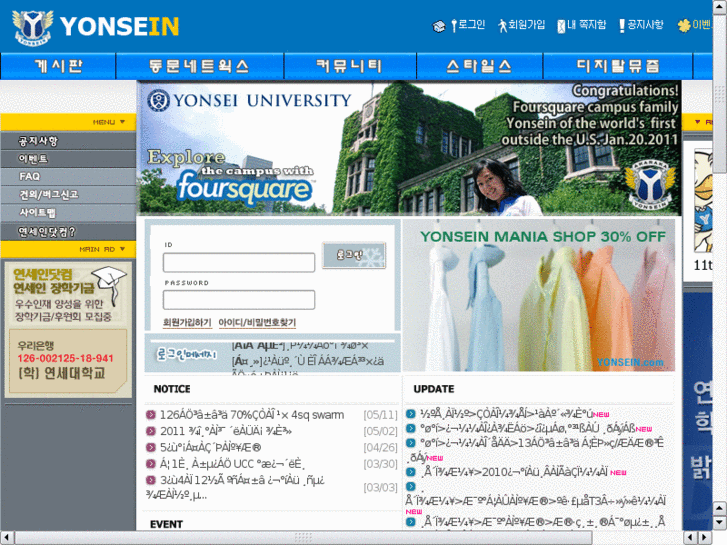The image size is (727, 545).
Task: Click second UPDATE list arrow icon
Action: (x=411, y=428)
